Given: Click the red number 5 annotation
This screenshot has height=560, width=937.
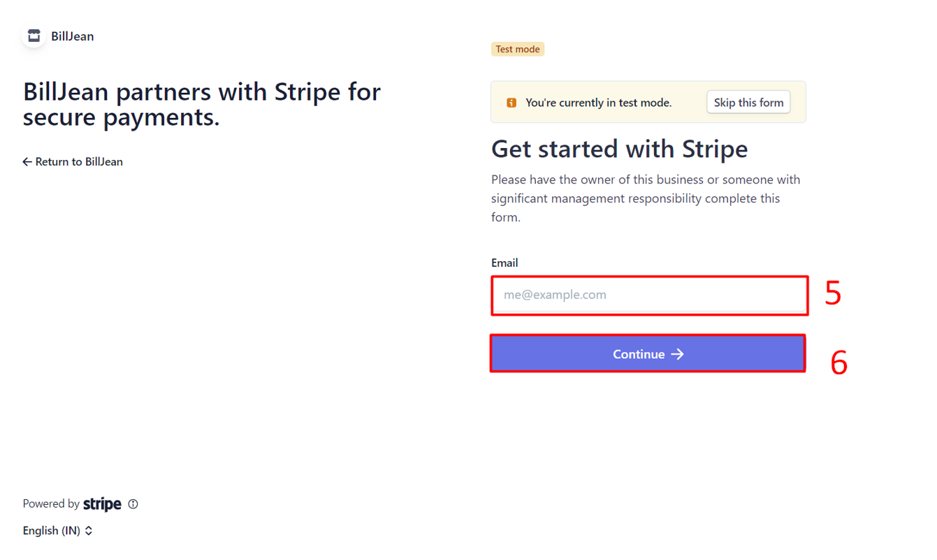Looking at the screenshot, I should click(x=832, y=294).
